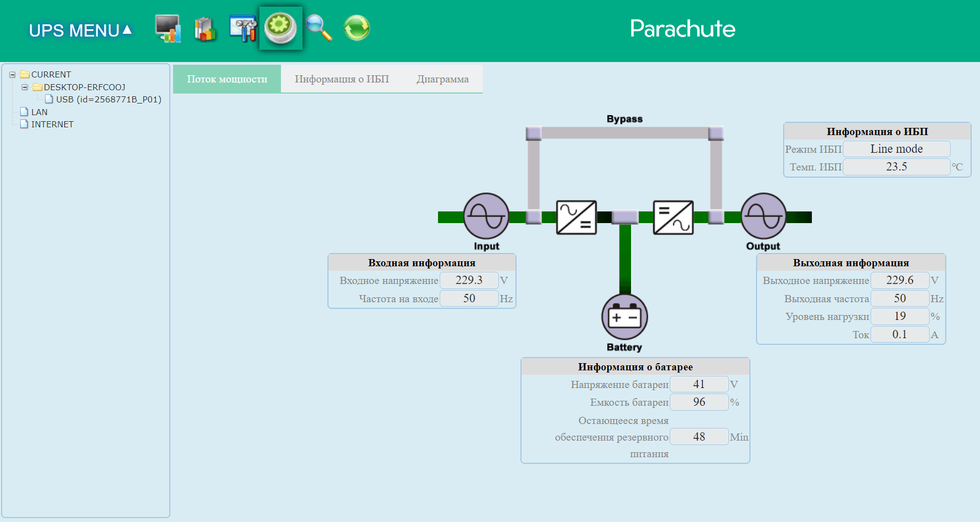Click the Bypass line label

[x=624, y=119]
